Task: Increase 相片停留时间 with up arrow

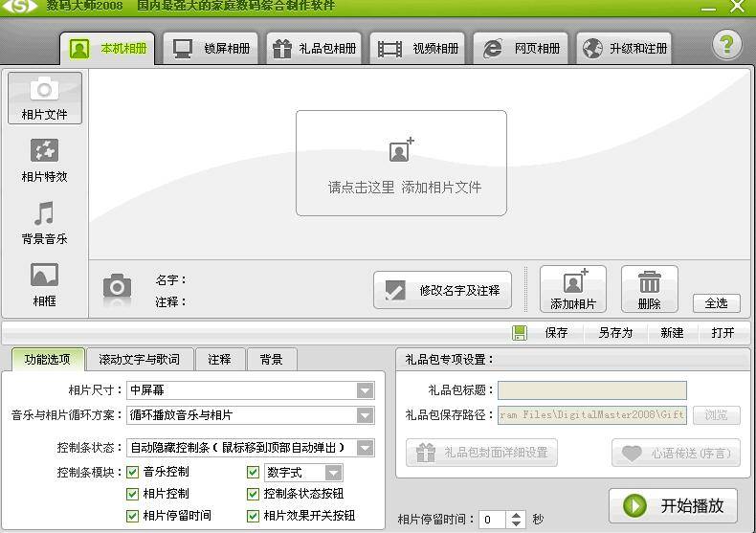Action: pos(516,515)
